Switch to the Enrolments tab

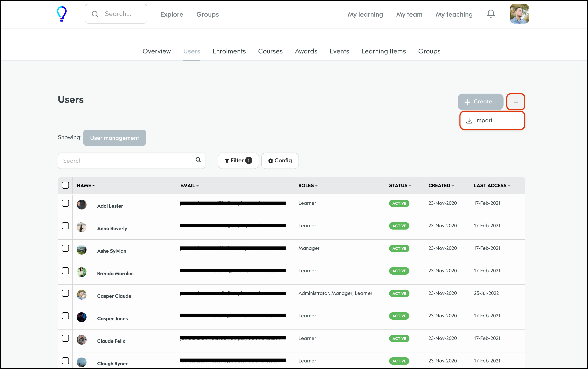(229, 51)
